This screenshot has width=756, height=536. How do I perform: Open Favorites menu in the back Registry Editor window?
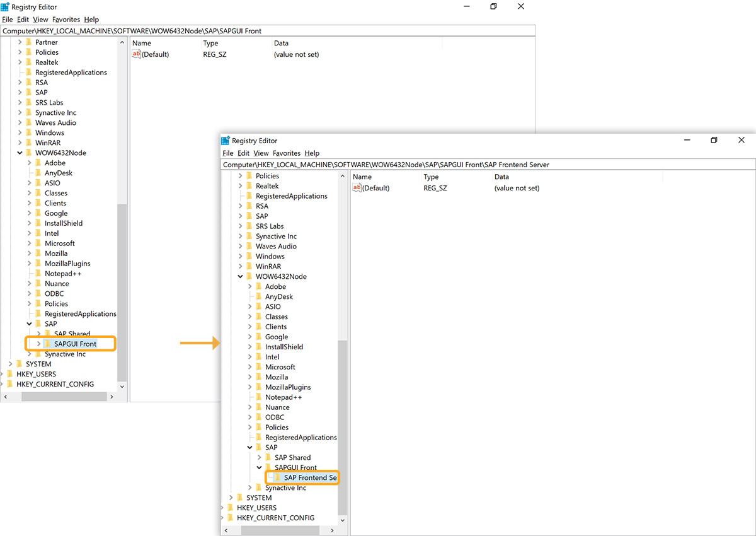66,20
